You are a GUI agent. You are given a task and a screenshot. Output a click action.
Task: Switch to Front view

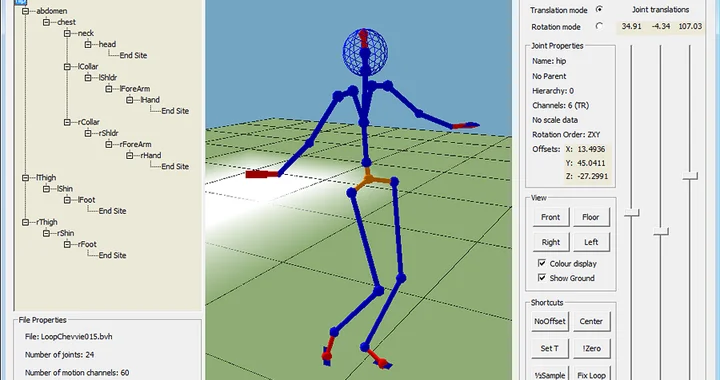click(x=551, y=217)
